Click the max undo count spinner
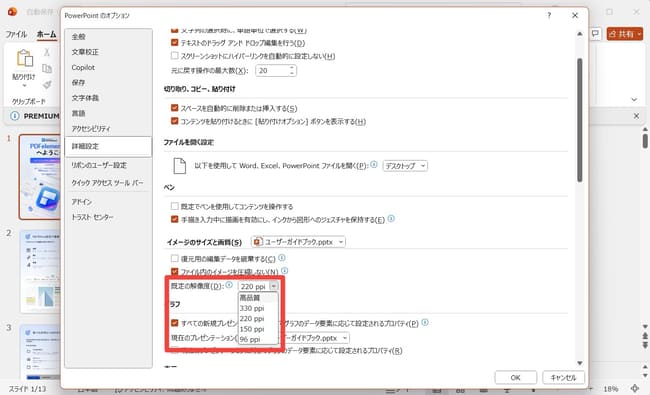This screenshot has width=650, height=395. coord(292,70)
